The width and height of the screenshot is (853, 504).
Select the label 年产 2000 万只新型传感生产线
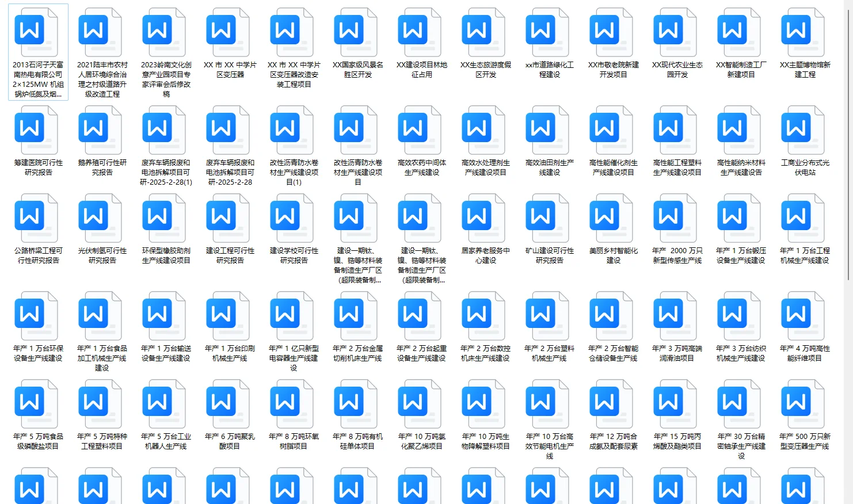pos(677,255)
